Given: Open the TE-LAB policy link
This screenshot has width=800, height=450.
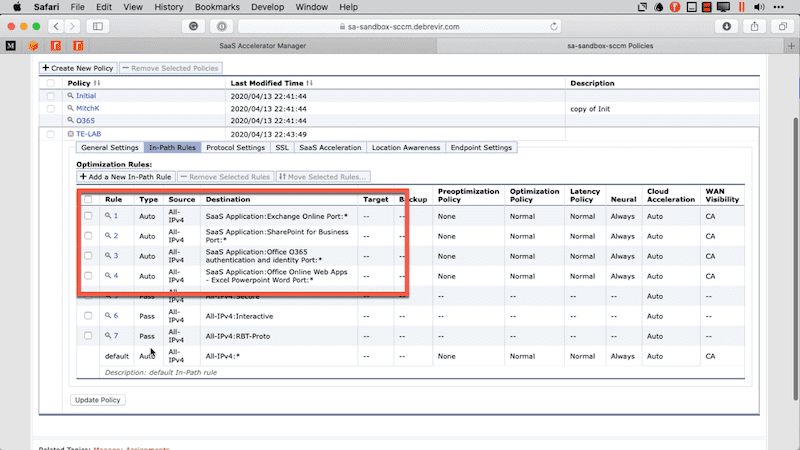Looking at the screenshot, I should click(88, 134).
